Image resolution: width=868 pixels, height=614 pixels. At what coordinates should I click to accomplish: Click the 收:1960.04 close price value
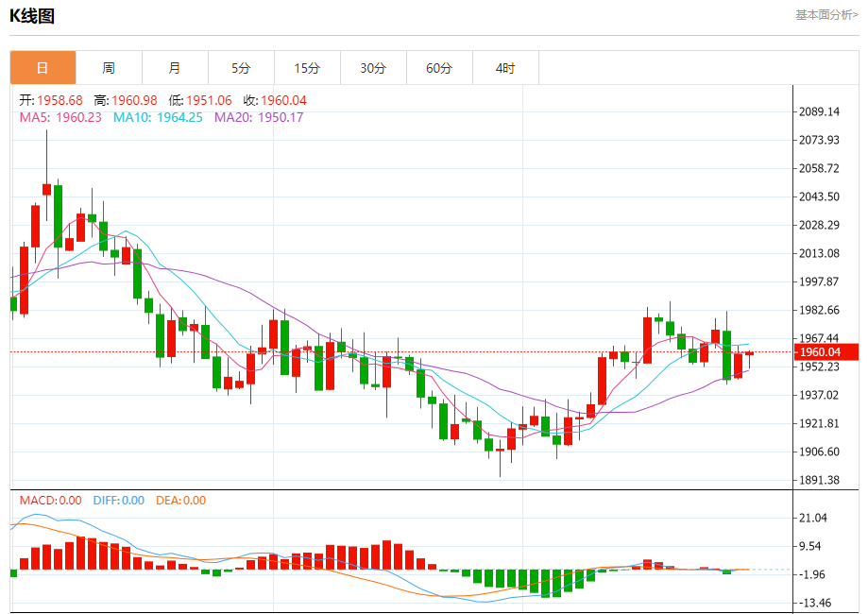tap(275, 100)
